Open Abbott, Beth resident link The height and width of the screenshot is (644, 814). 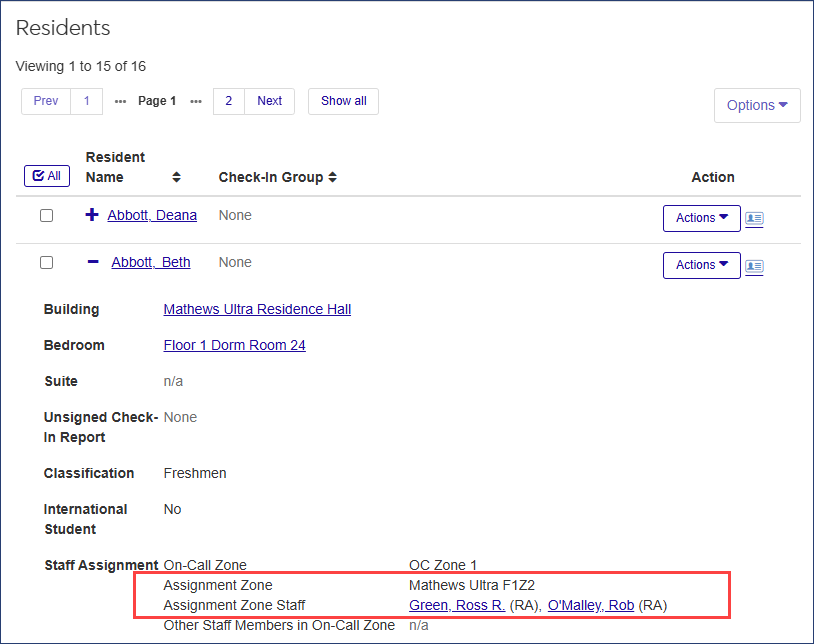151,263
